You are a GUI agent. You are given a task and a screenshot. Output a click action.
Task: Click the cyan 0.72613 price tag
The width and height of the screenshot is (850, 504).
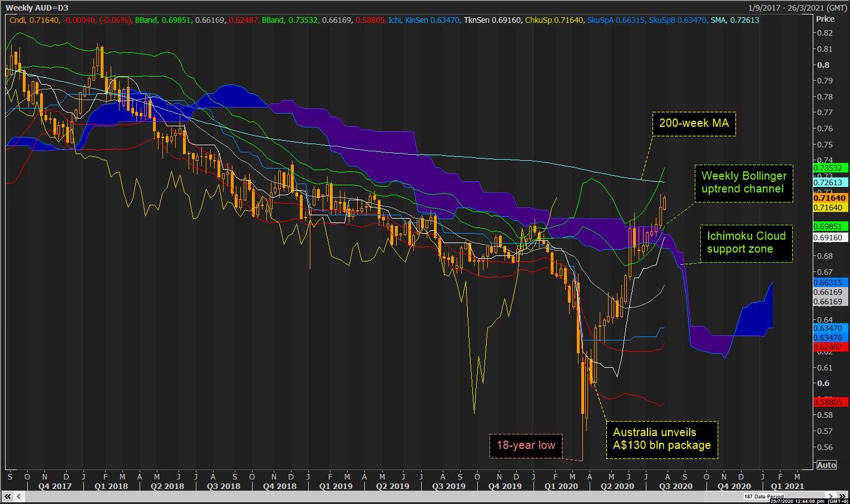tap(831, 182)
